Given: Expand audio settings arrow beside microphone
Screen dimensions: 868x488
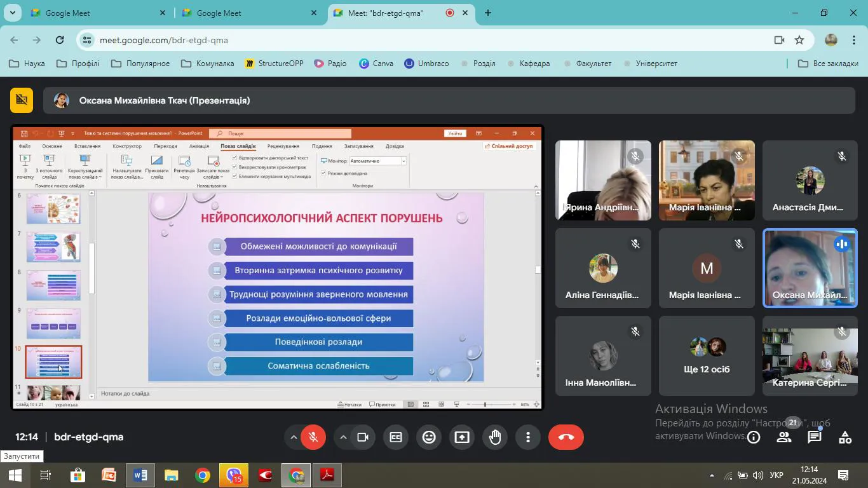Looking at the screenshot, I should point(293,437).
